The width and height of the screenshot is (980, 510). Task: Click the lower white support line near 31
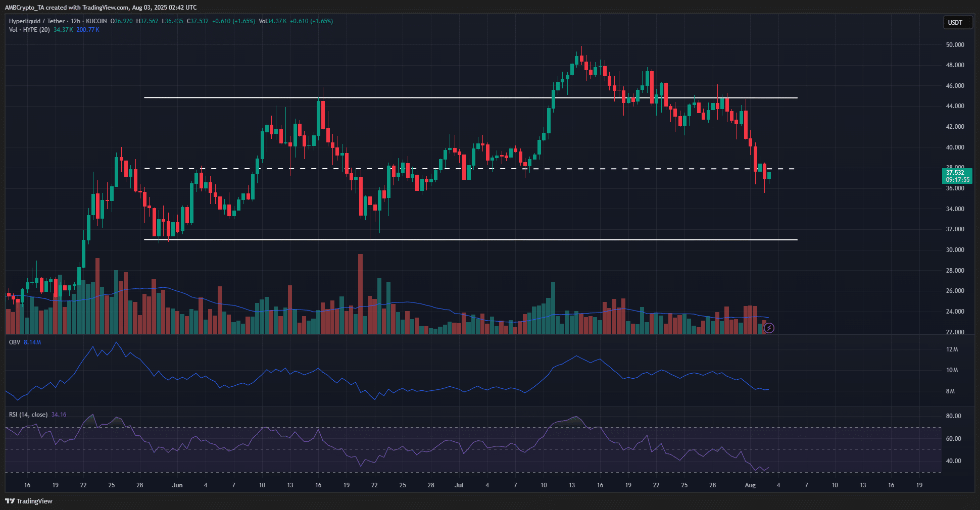(x=455, y=240)
